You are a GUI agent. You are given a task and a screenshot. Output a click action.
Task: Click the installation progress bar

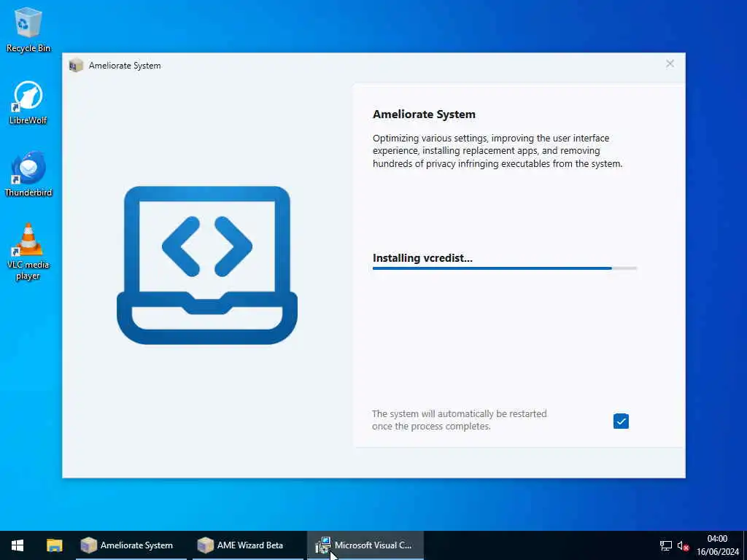coord(505,268)
